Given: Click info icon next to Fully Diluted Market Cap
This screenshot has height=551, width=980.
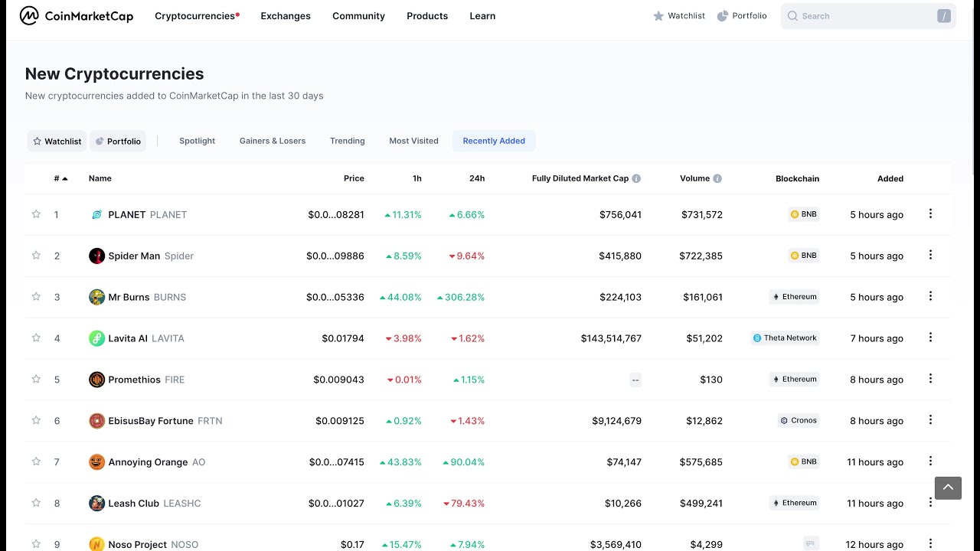Looking at the screenshot, I should (636, 178).
